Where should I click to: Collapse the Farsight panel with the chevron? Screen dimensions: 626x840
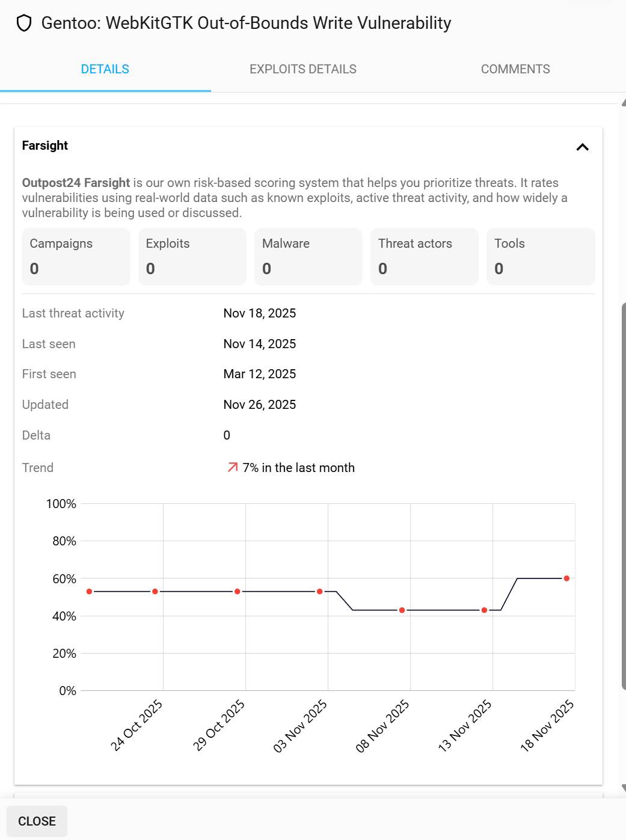tap(582, 147)
